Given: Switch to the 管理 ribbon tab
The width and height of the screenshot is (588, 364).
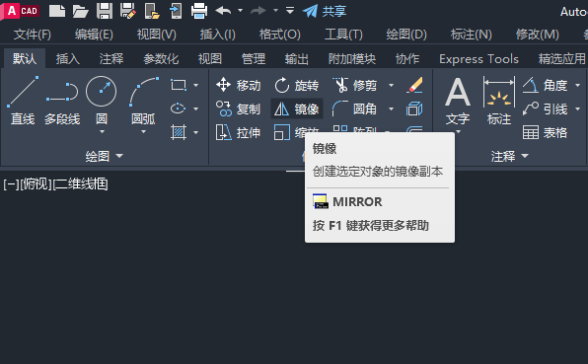Looking at the screenshot, I should click(x=254, y=59).
